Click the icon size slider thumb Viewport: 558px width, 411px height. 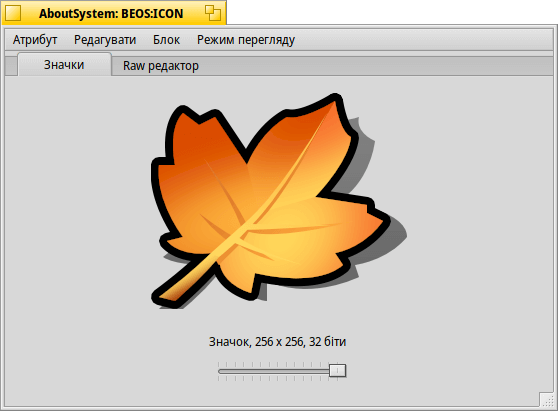point(337,370)
